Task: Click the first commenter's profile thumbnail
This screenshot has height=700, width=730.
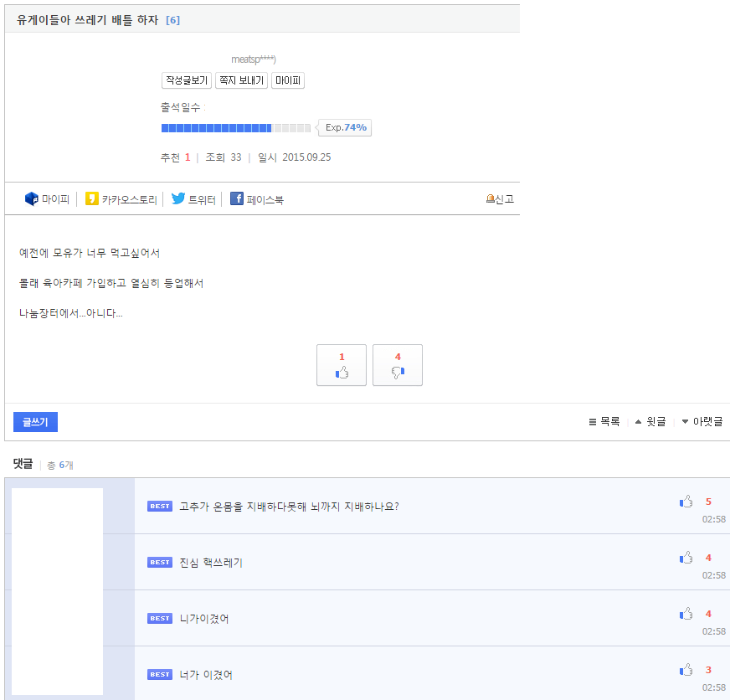Action: coord(57,505)
